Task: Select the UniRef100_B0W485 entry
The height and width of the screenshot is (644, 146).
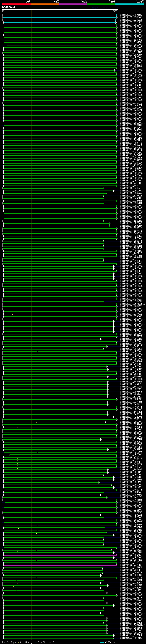Action: pyautogui.click(x=131, y=48)
